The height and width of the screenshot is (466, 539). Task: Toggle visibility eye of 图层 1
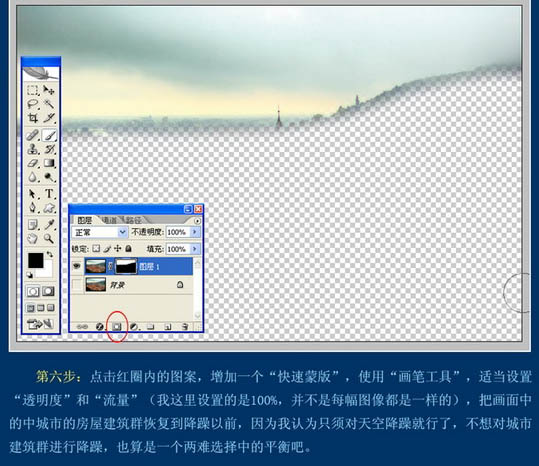pyautogui.click(x=77, y=266)
